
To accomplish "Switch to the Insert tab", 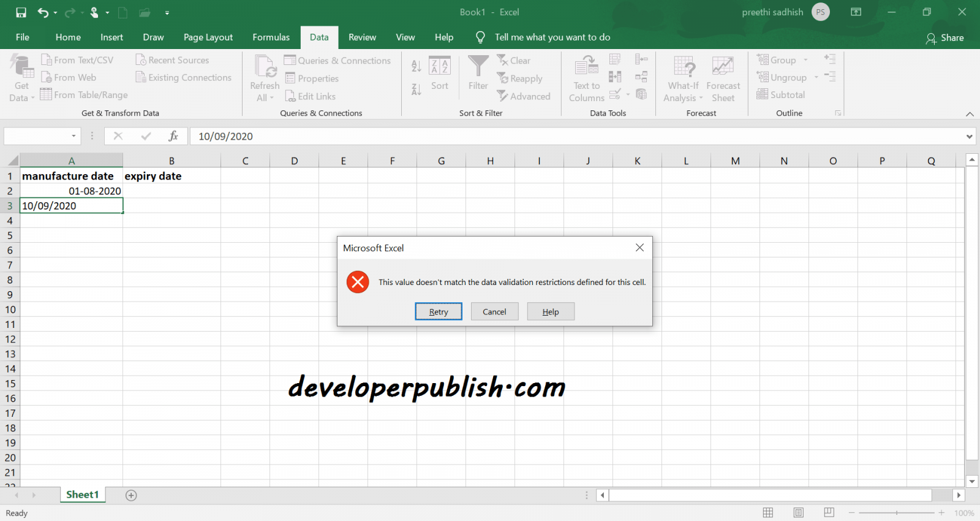I will (x=111, y=37).
